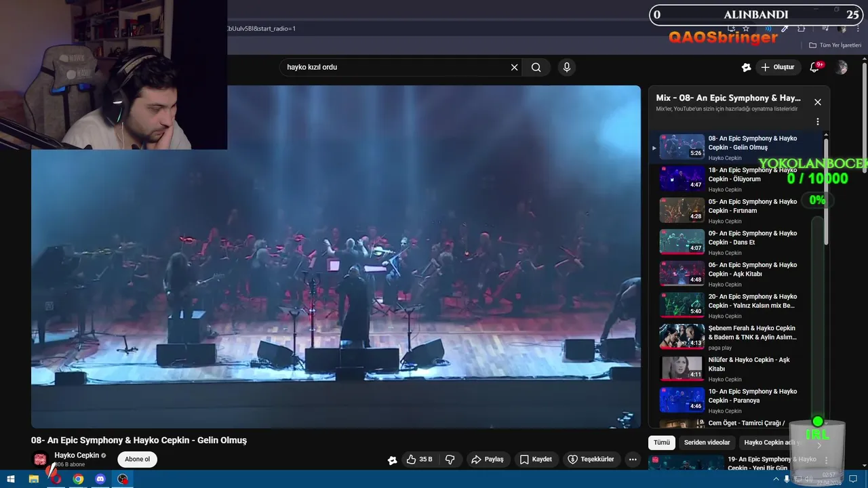
Task: Run the search with the magnifier button
Action: pos(536,67)
